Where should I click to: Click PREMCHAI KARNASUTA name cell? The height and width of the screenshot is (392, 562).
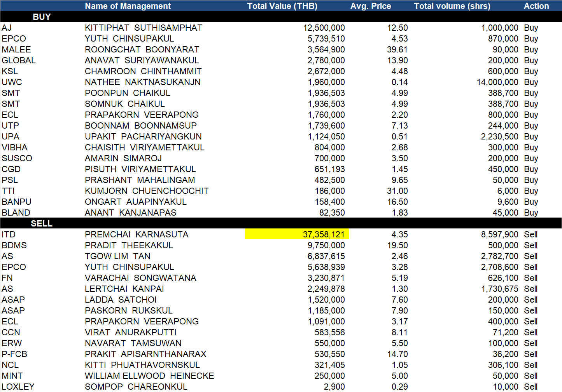pos(137,234)
